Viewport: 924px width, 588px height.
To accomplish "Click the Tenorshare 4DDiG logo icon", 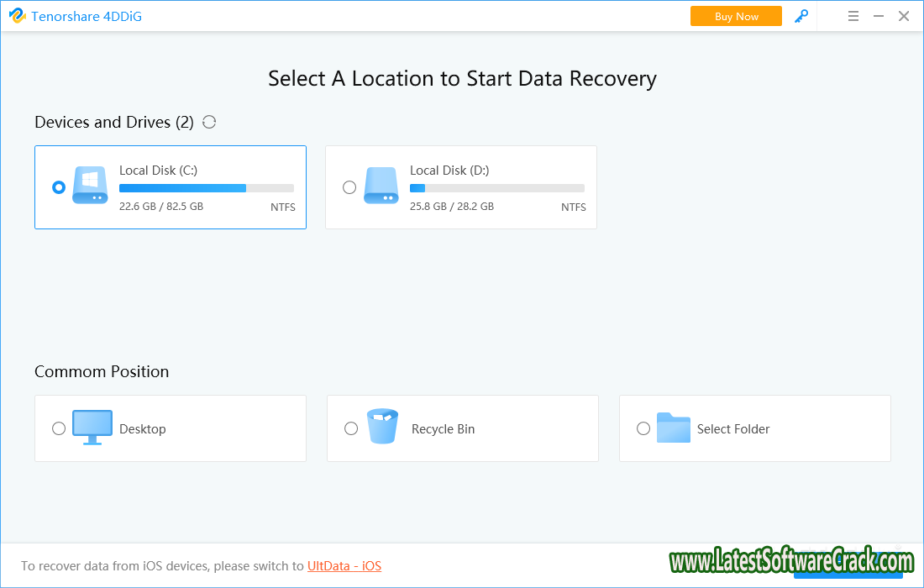I will pyautogui.click(x=17, y=16).
